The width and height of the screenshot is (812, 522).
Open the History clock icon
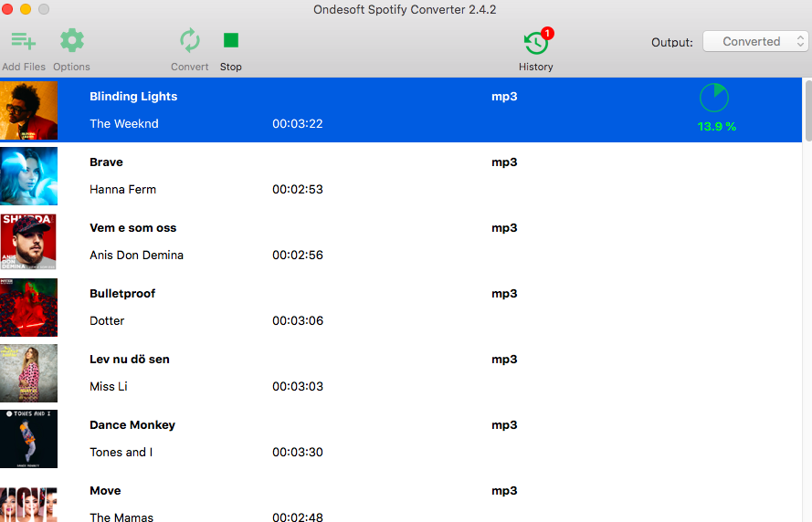(x=536, y=44)
